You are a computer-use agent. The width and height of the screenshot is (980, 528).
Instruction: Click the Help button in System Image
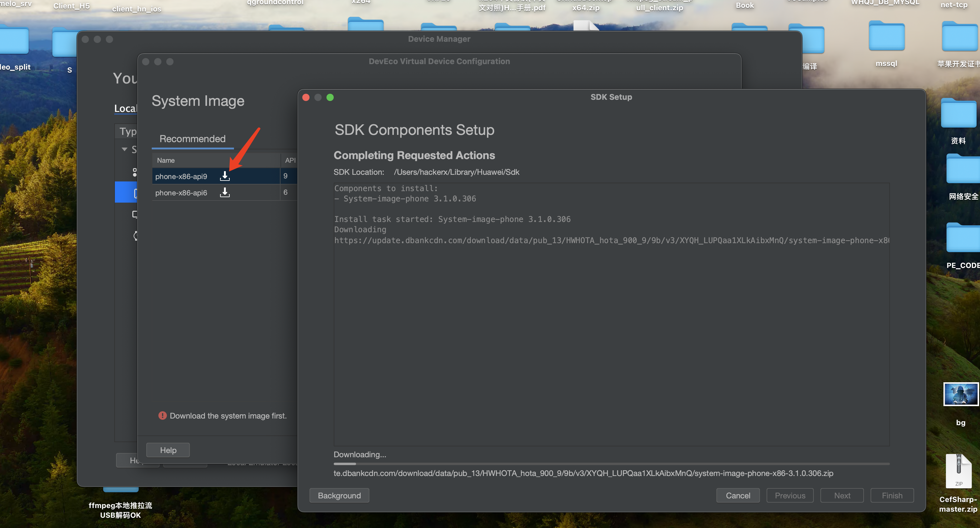(168, 450)
